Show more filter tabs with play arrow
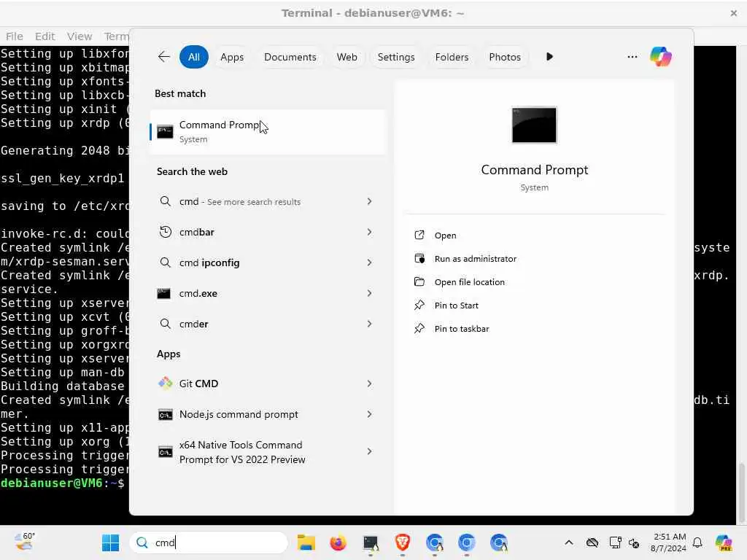This screenshot has height=560, width=747. 549,57
